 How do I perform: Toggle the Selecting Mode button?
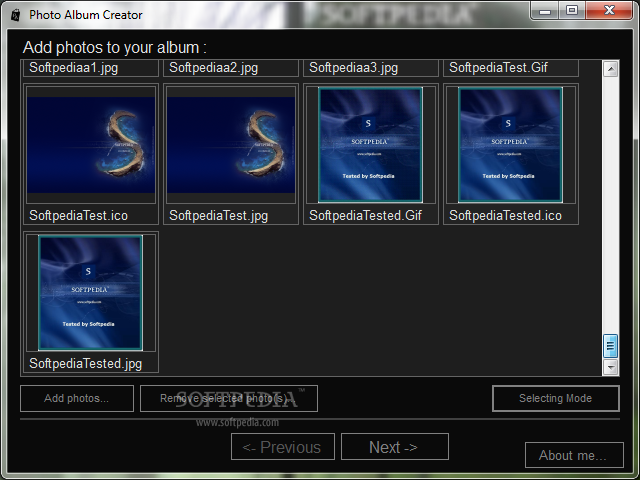[556, 398]
